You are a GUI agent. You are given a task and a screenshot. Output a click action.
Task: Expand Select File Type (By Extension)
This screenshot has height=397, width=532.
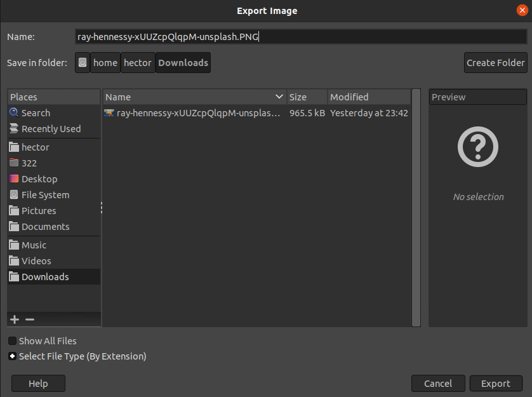13,356
